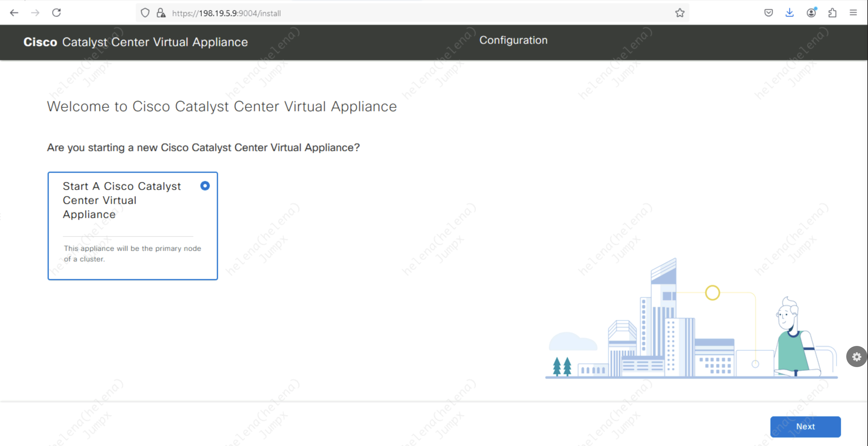Bookmark this page with the star icon
The width and height of the screenshot is (868, 446).
click(x=680, y=13)
